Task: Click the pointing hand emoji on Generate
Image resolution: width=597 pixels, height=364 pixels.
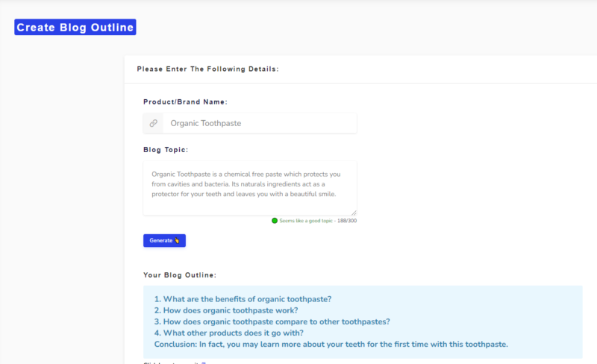Action: click(177, 241)
